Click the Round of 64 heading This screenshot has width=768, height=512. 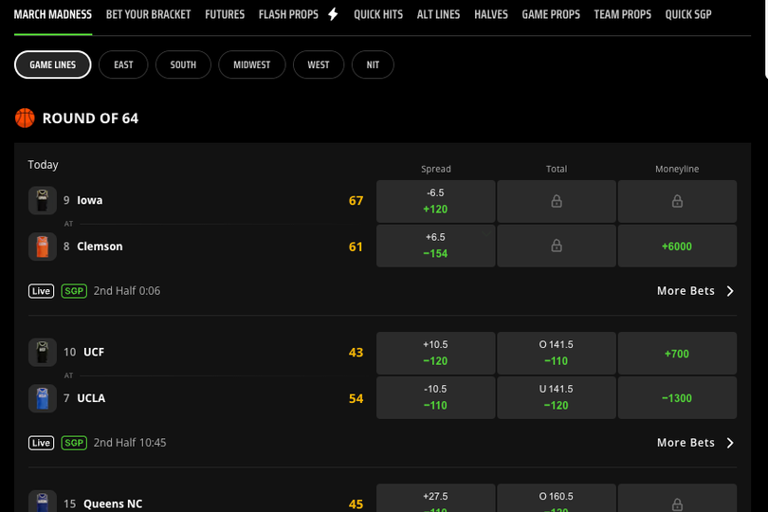(x=90, y=119)
